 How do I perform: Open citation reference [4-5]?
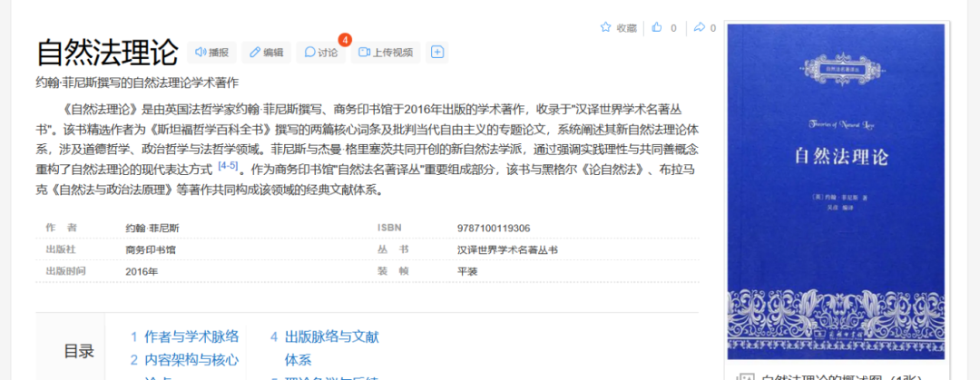(228, 166)
